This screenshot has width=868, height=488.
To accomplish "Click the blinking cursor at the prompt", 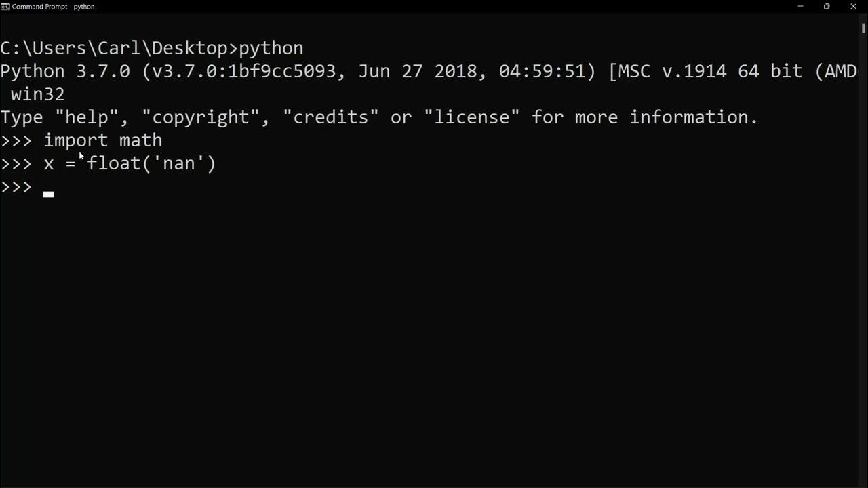I will point(49,194).
